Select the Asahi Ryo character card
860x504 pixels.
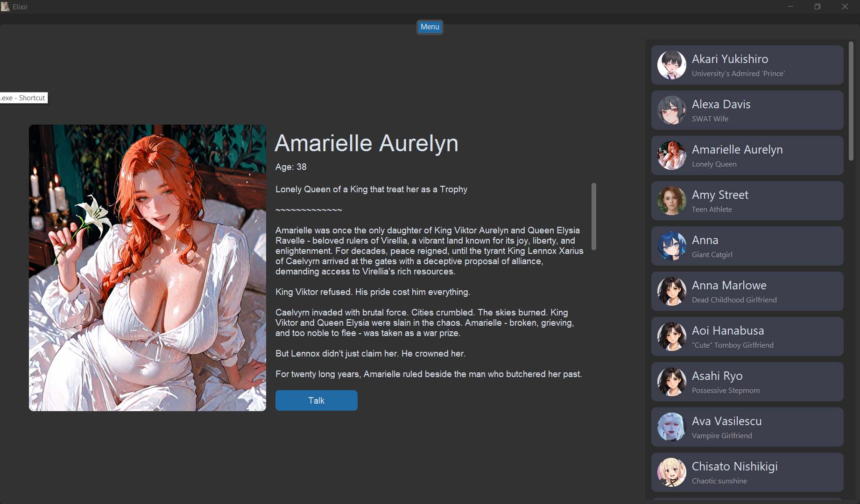(747, 382)
